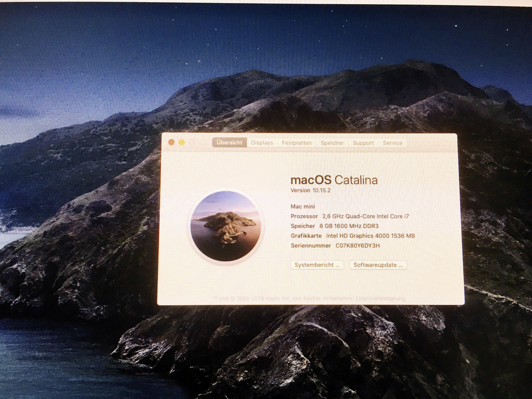Open the Speicher tab in the toolbar
Image resolution: width=532 pixels, height=399 pixels.
[x=332, y=143]
